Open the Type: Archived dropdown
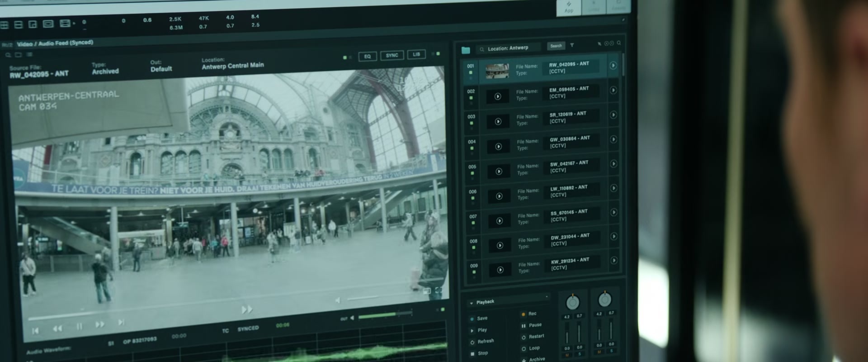Screen dimensions: 868x362 click(105, 68)
